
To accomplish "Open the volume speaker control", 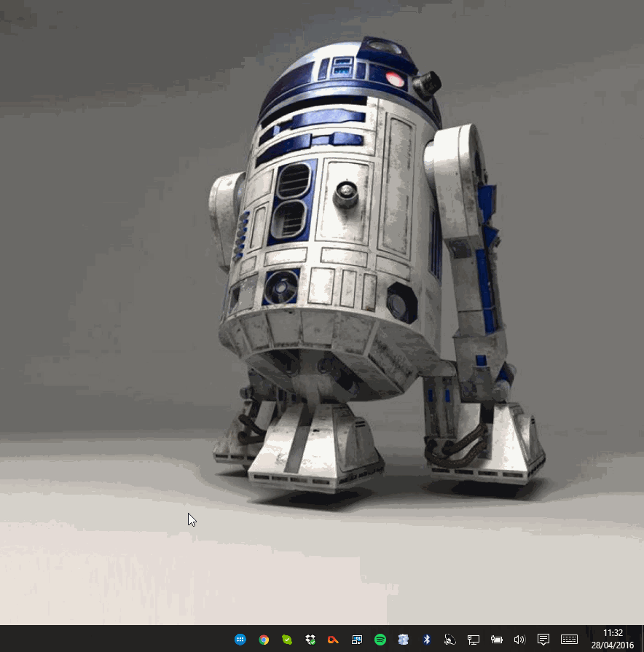I will point(519,639).
